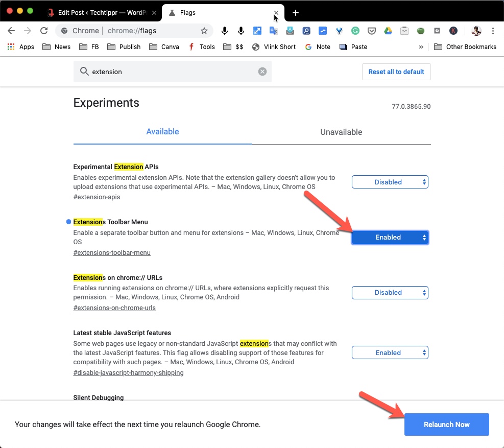Open the green tomato extension icon
504x448 pixels.
click(420, 31)
